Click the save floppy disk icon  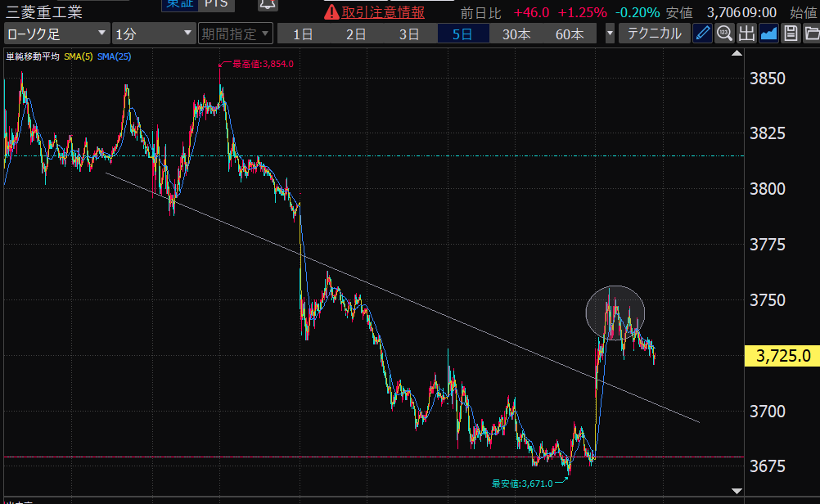[791, 34]
